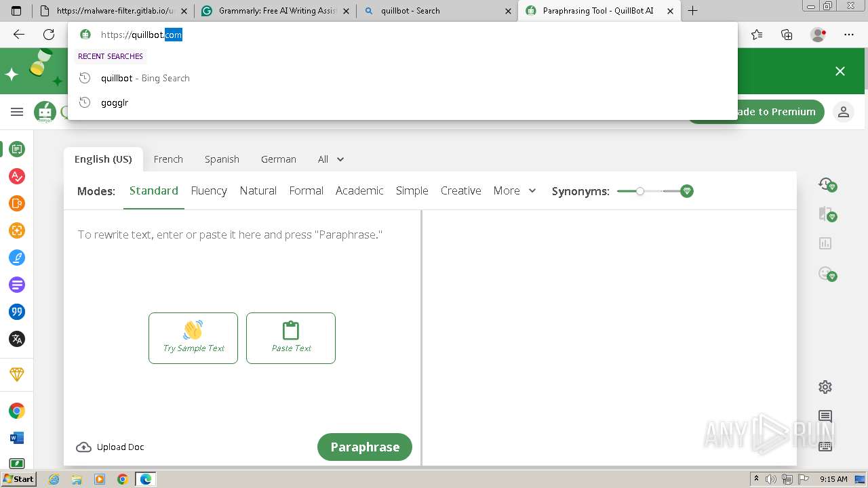The height and width of the screenshot is (488, 868).
Task: Click the Synonyms slider handle
Action: point(640,191)
